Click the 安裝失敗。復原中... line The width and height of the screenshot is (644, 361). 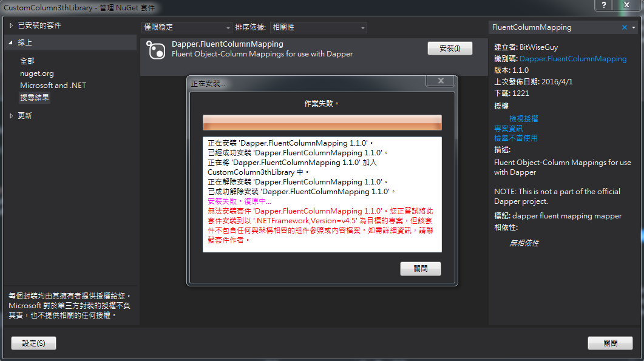239,201
